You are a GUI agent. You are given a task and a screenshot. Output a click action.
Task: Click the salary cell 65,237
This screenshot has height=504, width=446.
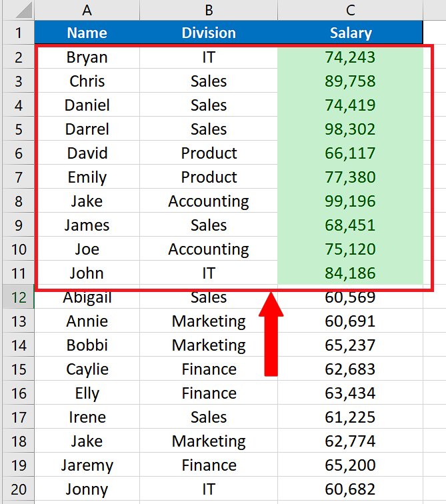tap(350, 345)
